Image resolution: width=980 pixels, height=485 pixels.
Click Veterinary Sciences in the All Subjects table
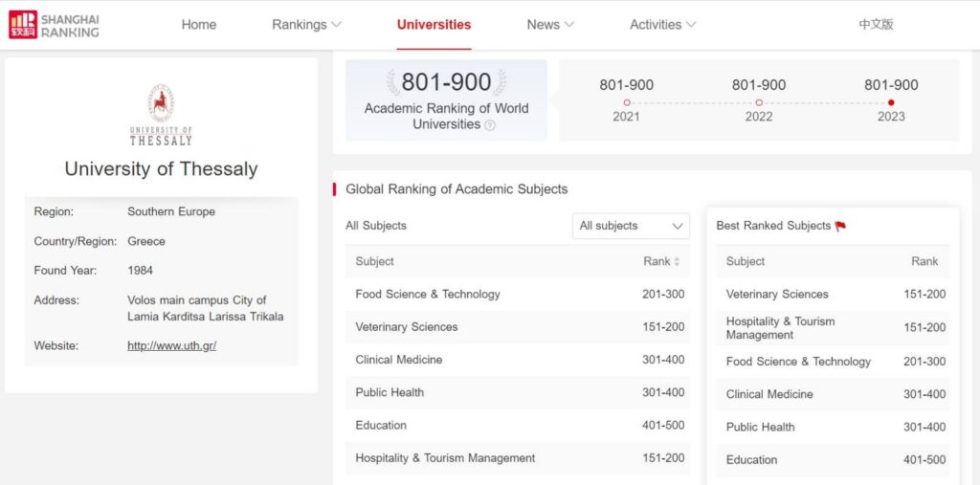point(406,327)
